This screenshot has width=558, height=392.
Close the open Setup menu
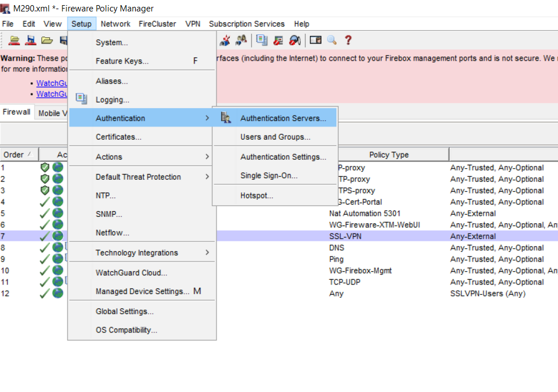(81, 24)
